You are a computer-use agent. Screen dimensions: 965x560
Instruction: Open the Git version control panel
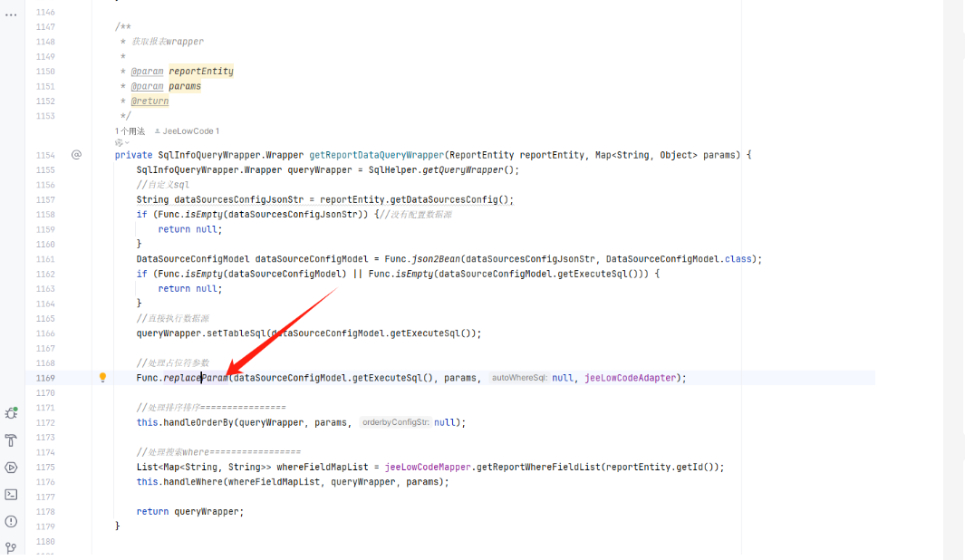pyautogui.click(x=11, y=547)
